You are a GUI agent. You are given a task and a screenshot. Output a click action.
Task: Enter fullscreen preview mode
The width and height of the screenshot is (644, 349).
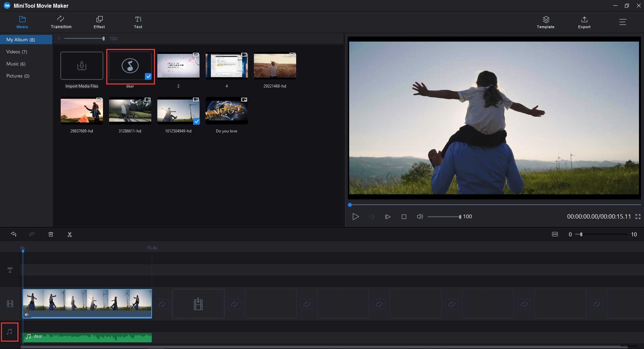pyautogui.click(x=638, y=216)
